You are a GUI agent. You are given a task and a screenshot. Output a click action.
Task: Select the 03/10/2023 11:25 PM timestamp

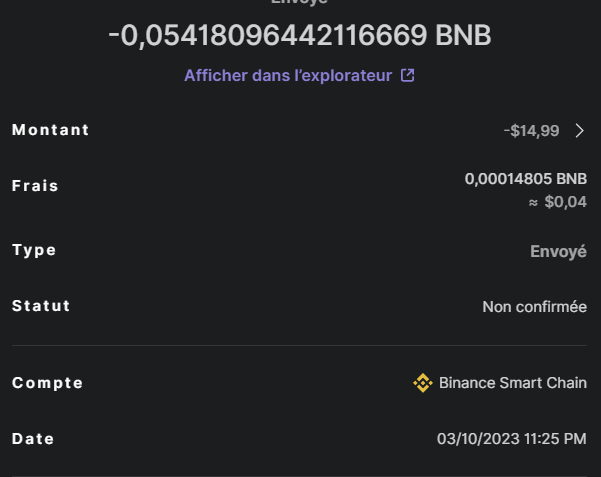coord(511,439)
